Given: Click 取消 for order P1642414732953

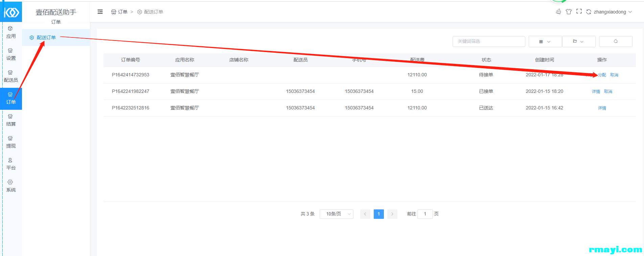Looking at the screenshot, I should (614, 75).
